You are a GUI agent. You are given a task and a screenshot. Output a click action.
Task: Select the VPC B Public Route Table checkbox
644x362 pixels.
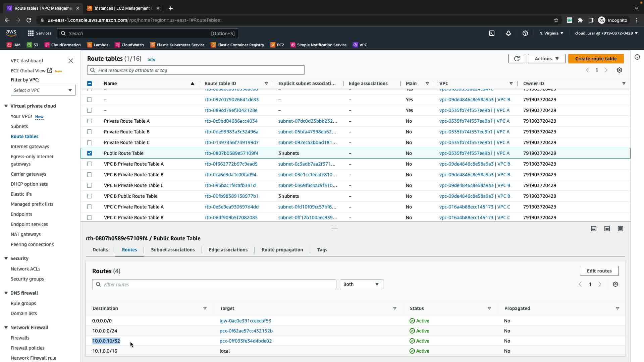90,196
